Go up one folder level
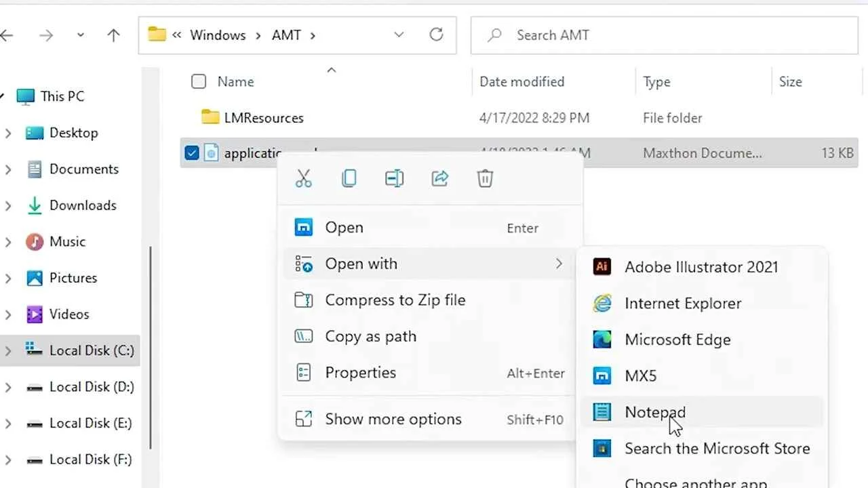The image size is (868, 488). pos(113,35)
